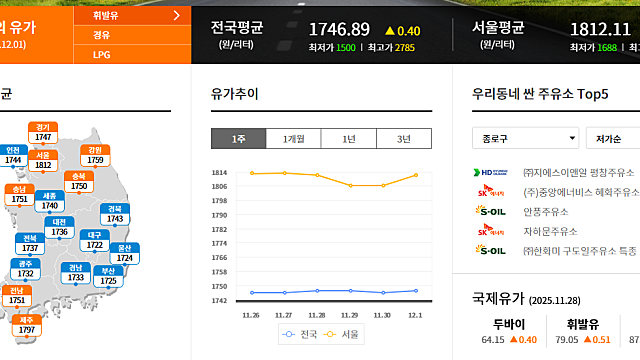
Task: Click 서울 data point for 11.29
Action: 351,186
